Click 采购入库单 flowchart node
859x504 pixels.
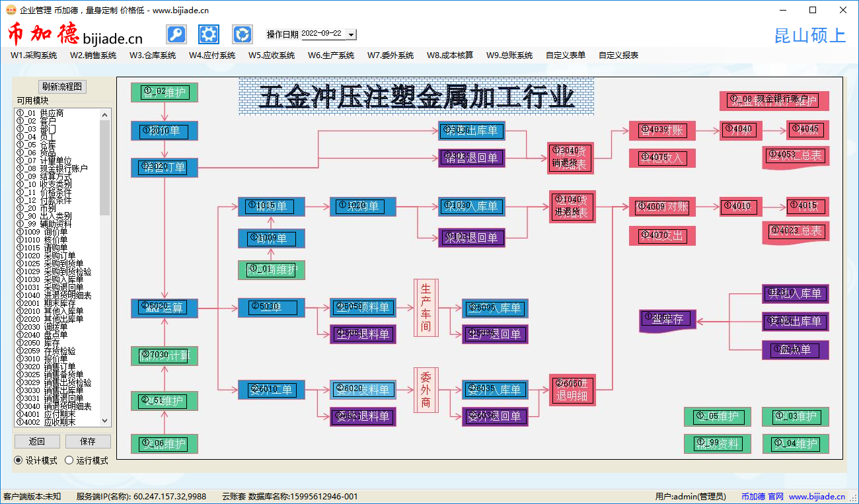tap(472, 206)
